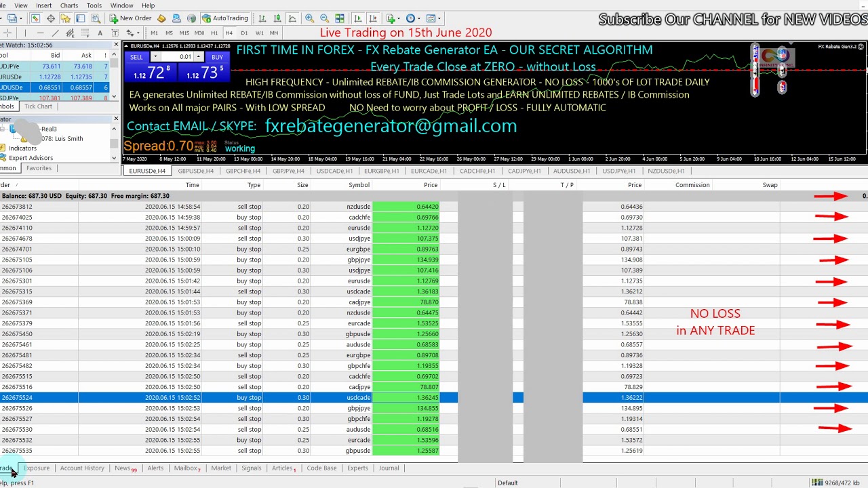Tile chart windows icon
Viewport: 868px width, 488px height.
click(340, 18)
